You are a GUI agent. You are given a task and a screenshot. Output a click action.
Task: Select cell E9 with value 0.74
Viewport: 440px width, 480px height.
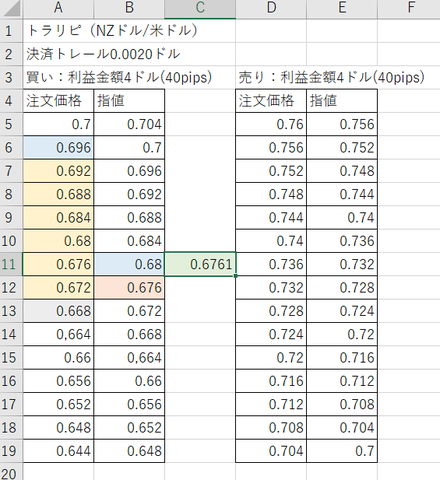coord(342,217)
